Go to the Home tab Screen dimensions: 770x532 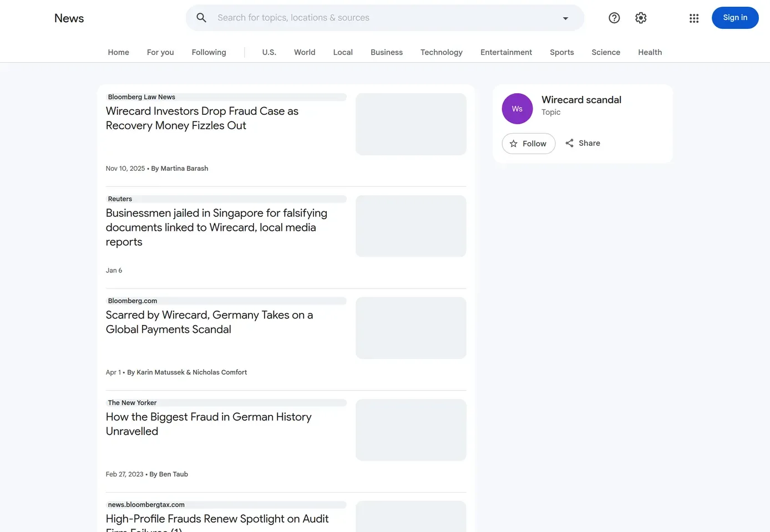point(118,52)
